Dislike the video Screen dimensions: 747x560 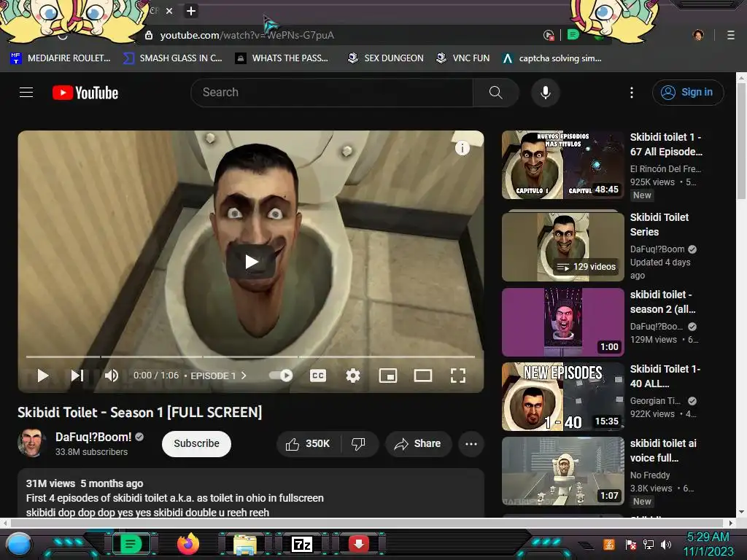[x=358, y=444]
